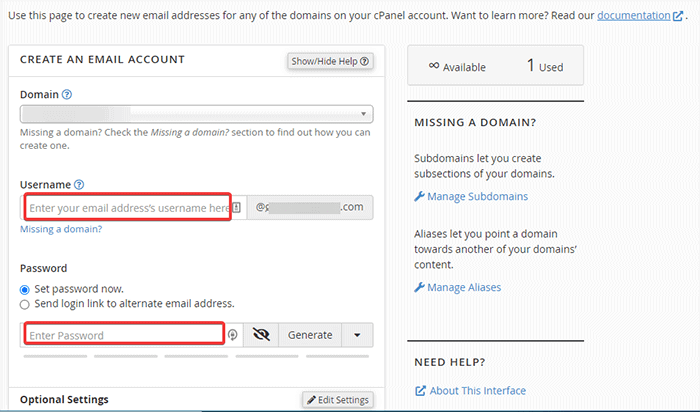Viewport: 700px width, 412px height.
Task: Click the Domain help question-mark icon
Action: tap(67, 95)
